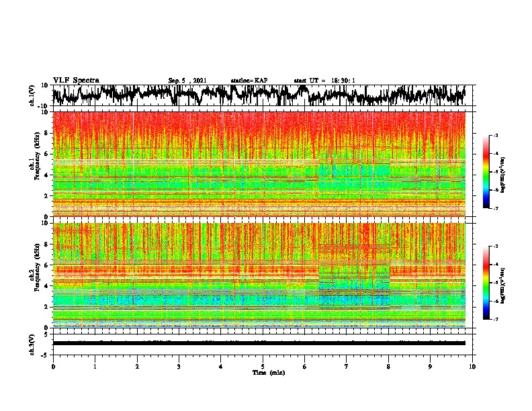Click the "Time (min)" axis title
The width and height of the screenshot is (532, 411).
pyautogui.click(x=269, y=373)
